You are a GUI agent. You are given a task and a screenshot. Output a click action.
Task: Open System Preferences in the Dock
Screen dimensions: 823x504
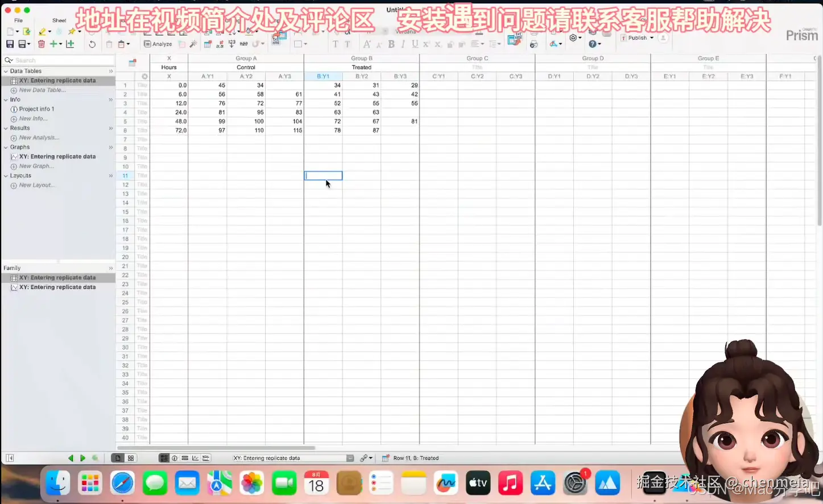576,483
